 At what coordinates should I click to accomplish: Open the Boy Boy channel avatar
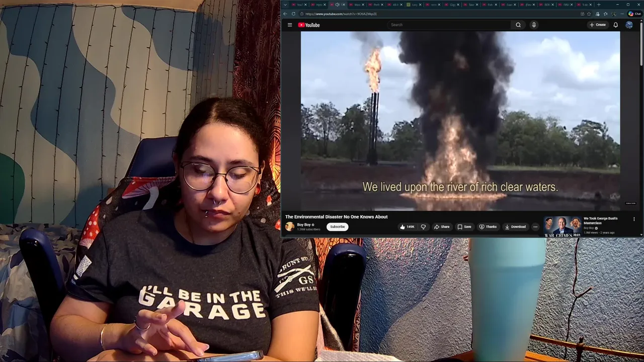290,227
